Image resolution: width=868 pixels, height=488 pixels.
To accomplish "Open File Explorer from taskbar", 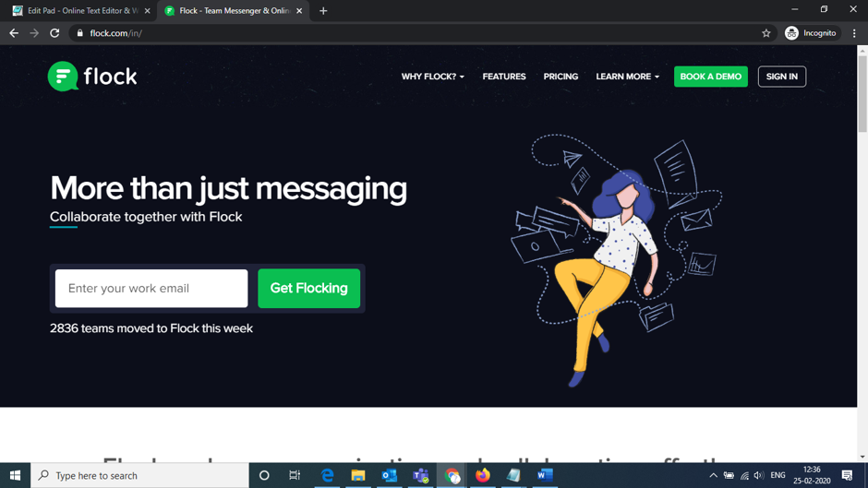I will point(358,475).
